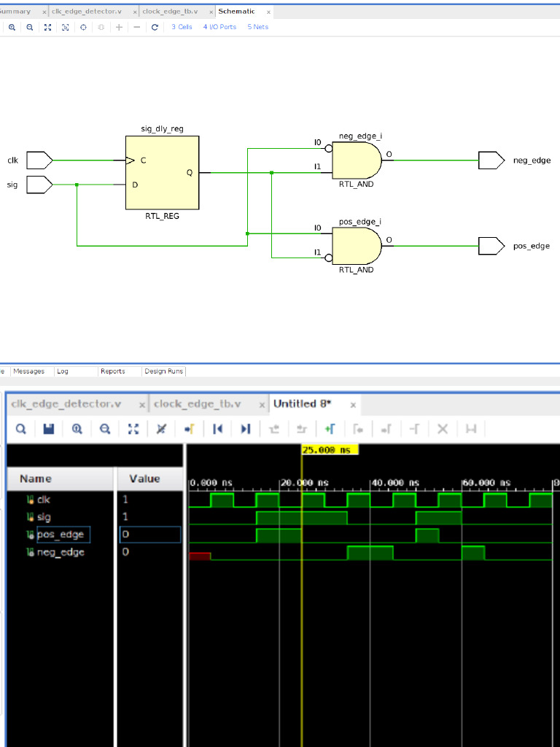Select the pos_edge signal row

61,535
